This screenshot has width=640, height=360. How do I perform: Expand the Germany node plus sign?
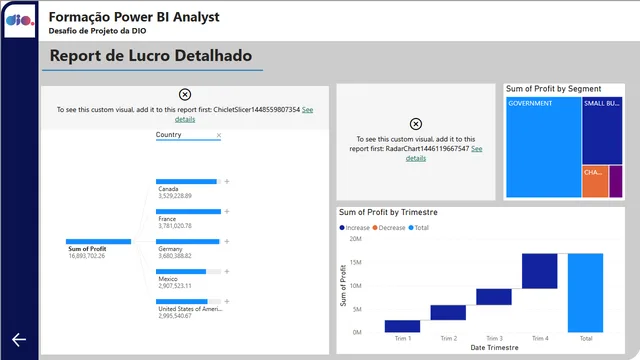[x=227, y=241]
